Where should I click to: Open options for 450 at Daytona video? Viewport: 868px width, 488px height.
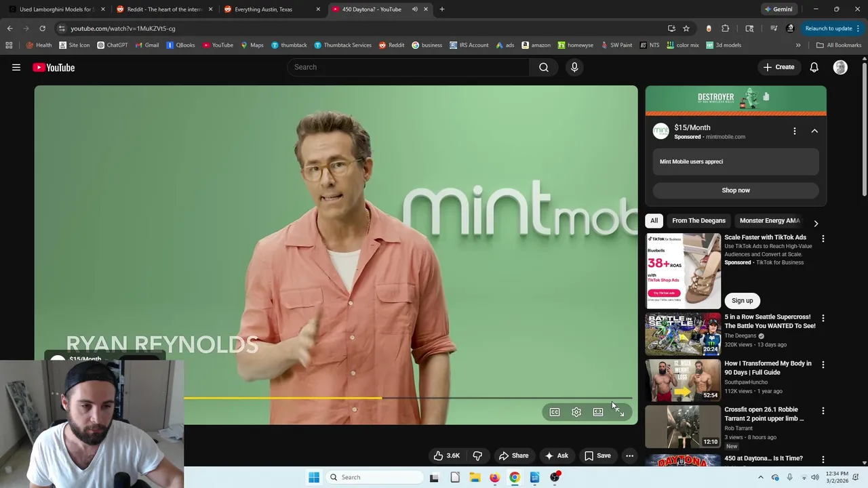[823, 460]
